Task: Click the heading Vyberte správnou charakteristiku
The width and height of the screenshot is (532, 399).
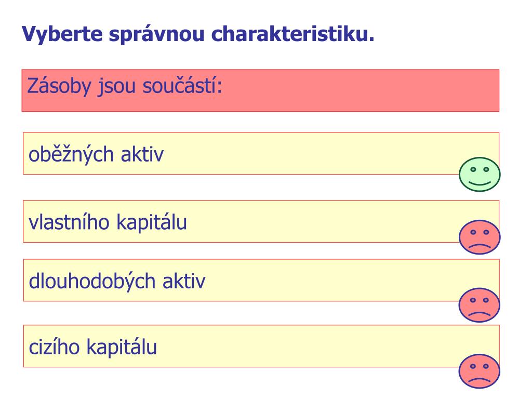Action: (x=198, y=35)
